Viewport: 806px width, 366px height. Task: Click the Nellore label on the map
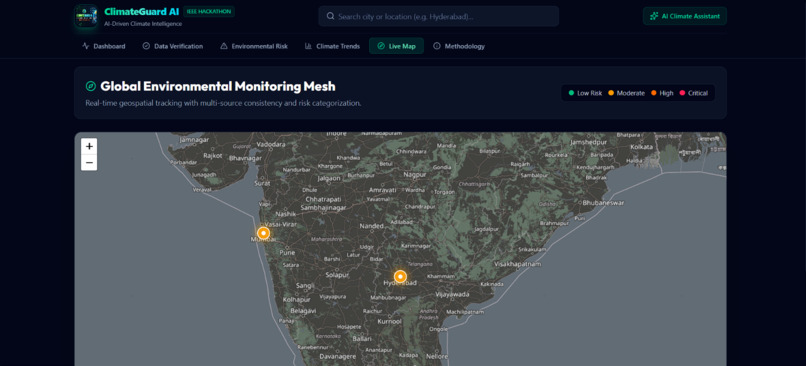(437, 356)
